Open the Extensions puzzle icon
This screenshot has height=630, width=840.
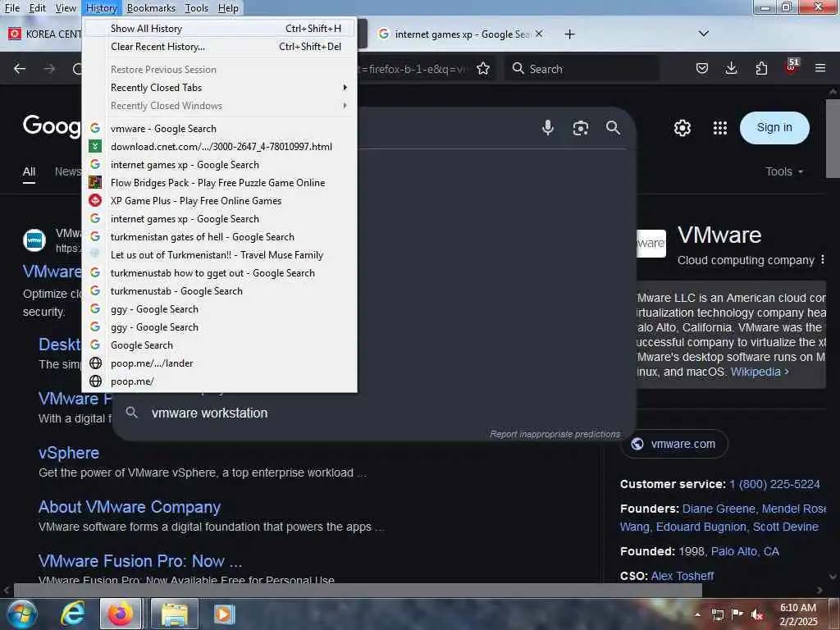coord(761,69)
